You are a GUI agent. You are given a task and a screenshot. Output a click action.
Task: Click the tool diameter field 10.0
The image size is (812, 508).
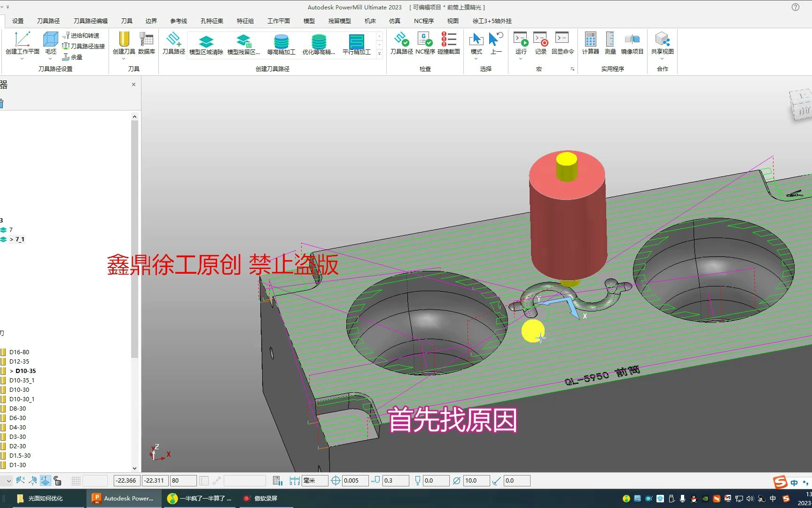(x=476, y=481)
